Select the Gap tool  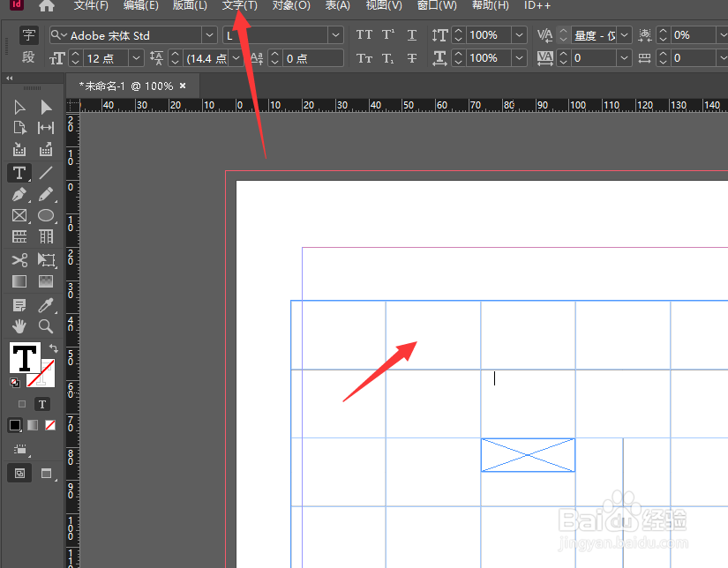[x=46, y=128]
